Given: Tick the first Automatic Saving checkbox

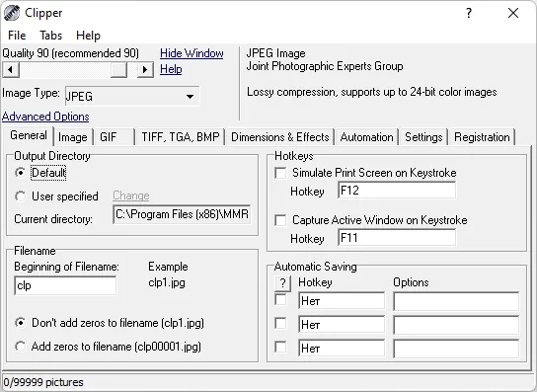Looking at the screenshot, I should point(280,300).
